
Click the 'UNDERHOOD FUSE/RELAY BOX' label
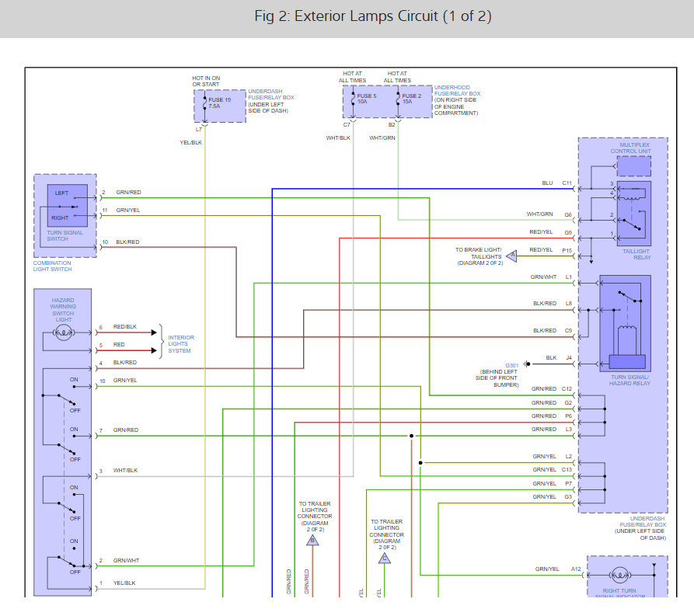[x=457, y=91]
